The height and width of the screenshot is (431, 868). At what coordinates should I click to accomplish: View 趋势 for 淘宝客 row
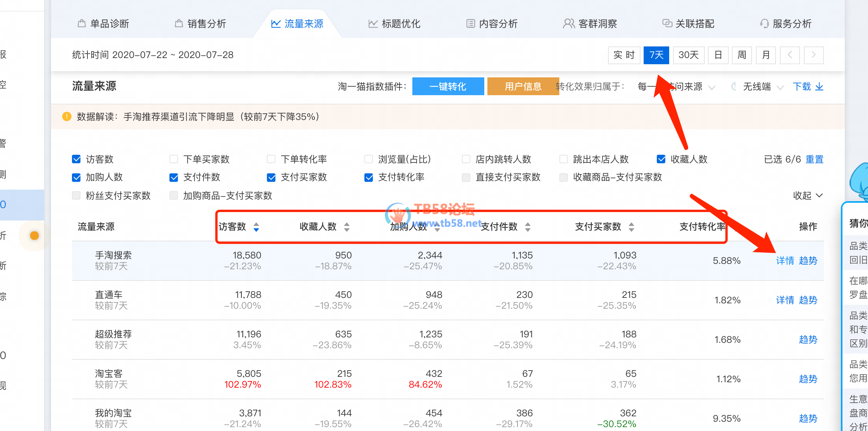(x=808, y=379)
